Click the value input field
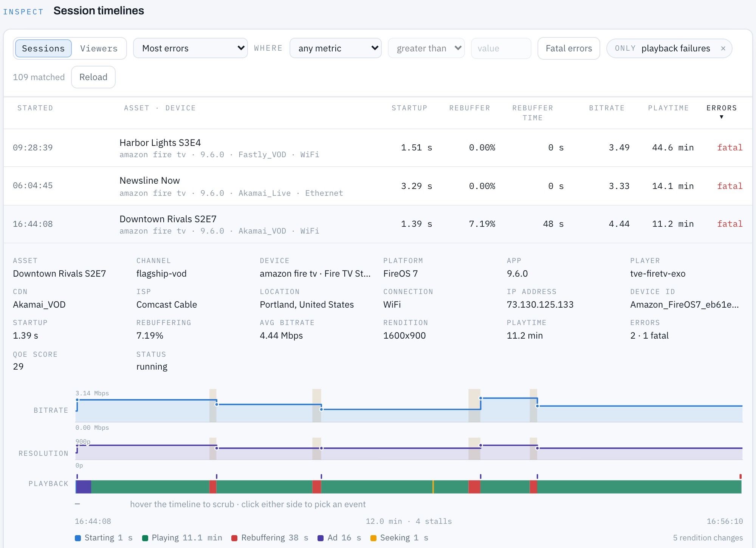The width and height of the screenshot is (756, 548). click(501, 48)
